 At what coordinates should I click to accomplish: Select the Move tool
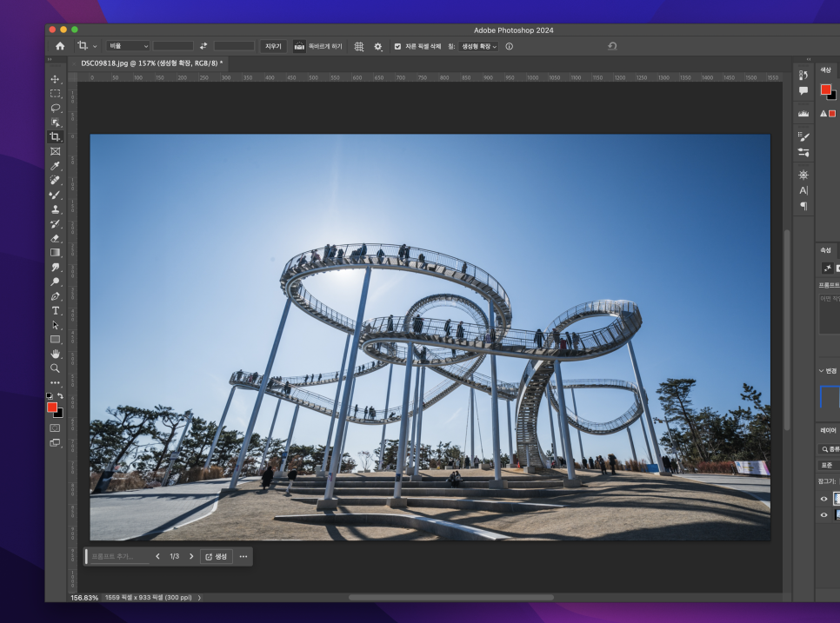pyautogui.click(x=55, y=79)
